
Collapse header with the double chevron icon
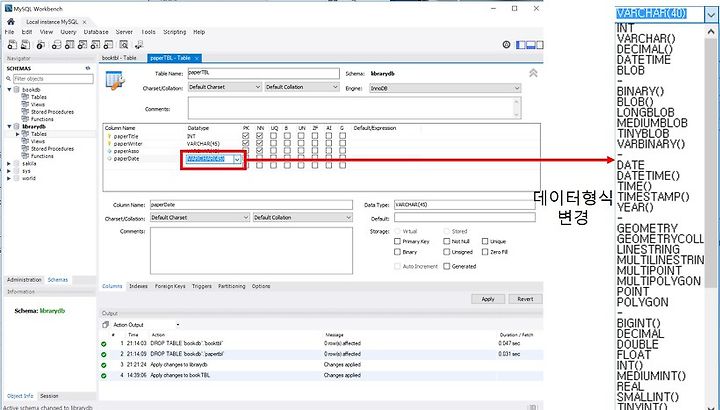click(533, 73)
